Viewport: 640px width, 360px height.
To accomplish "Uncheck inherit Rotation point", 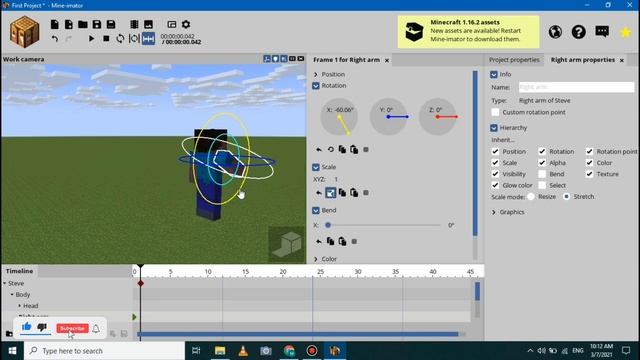I will click(x=589, y=151).
